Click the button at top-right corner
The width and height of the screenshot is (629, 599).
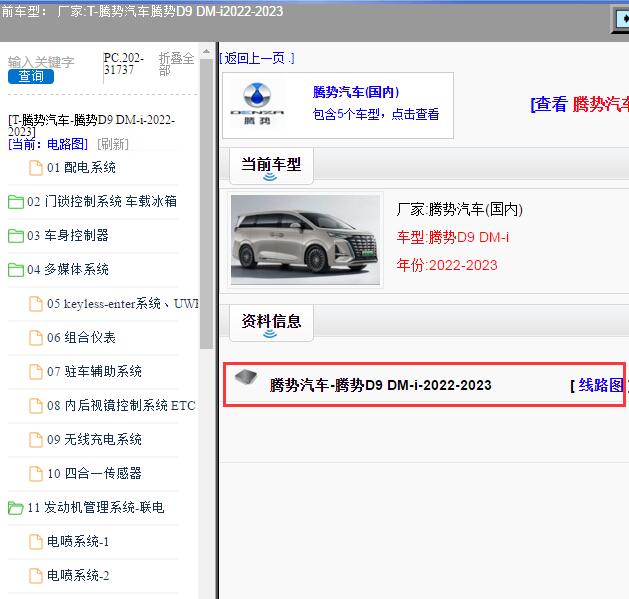(622, 19)
